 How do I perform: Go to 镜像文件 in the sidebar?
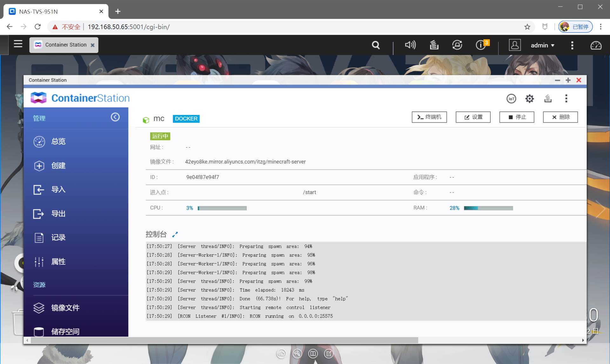click(x=65, y=307)
